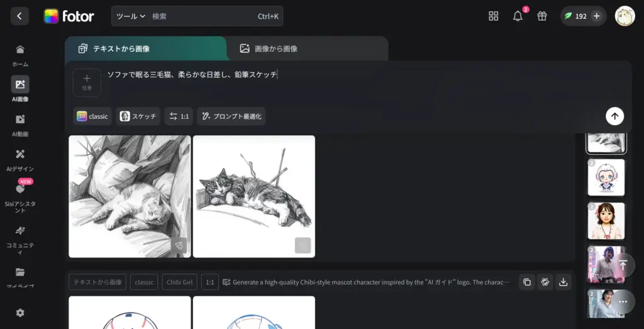Open settings gear in sidebar
The width and height of the screenshot is (644, 329).
[x=20, y=313]
